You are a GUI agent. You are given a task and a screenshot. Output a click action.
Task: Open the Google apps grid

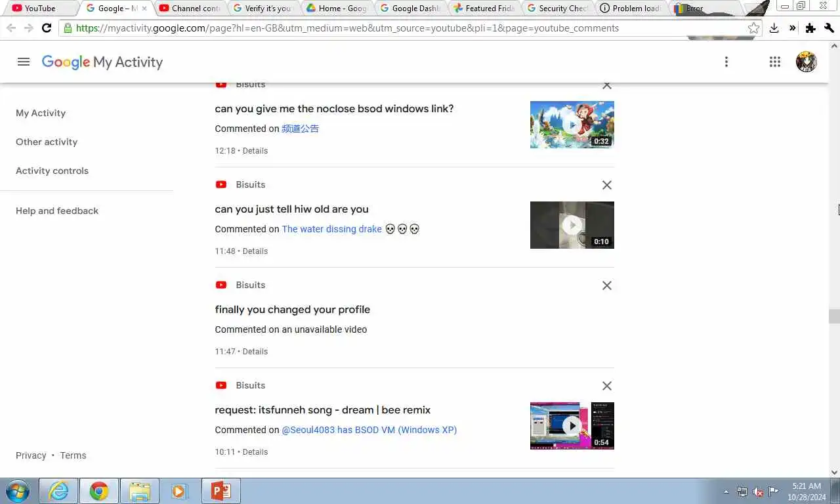point(775,62)
